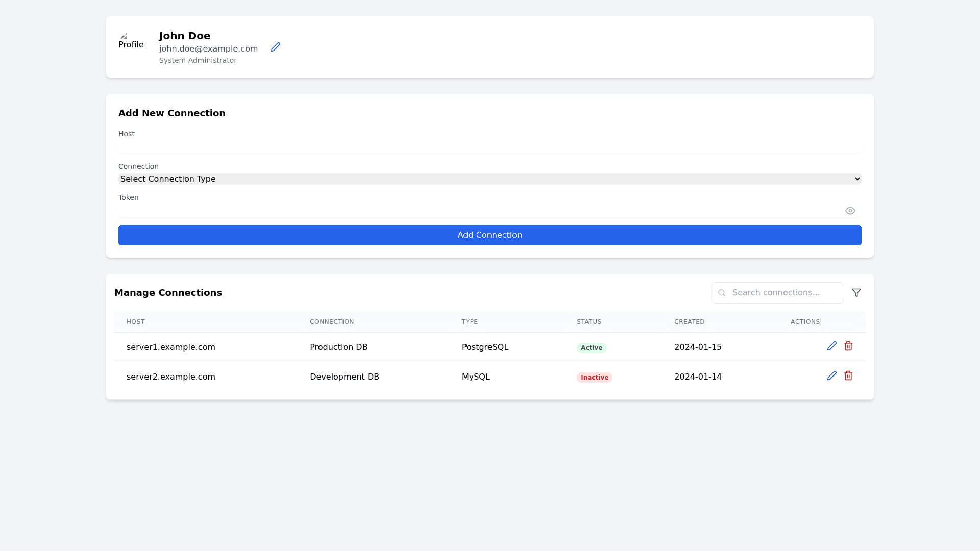
Task: Delete the server1.example.com connection
Action: (x=848, y=346)
